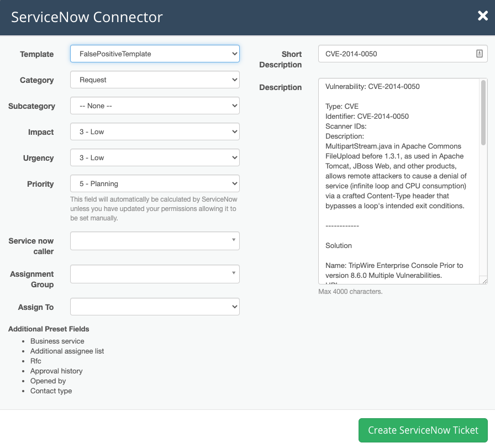Click the 'Contact type' list item
The width and height of the screenshot is (495, 448).
click(51, 391)
